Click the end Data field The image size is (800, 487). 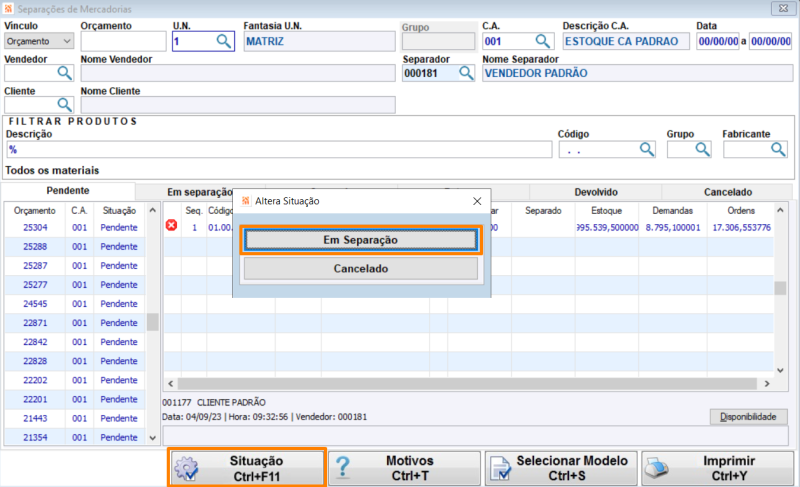click(770, 41)
